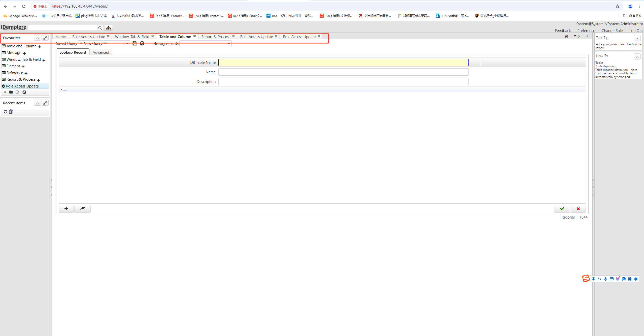
Task: Open the History records dropdown
Action: click(x=228, y=44)
